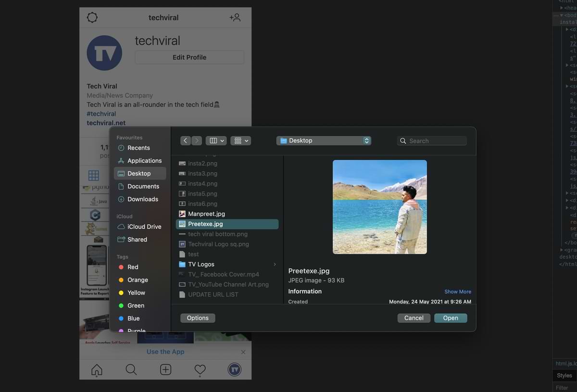Image resolution: width=577 pixels, height=392 pixels.
Task: Tap the new post plus icon
Action: (165, 369)
